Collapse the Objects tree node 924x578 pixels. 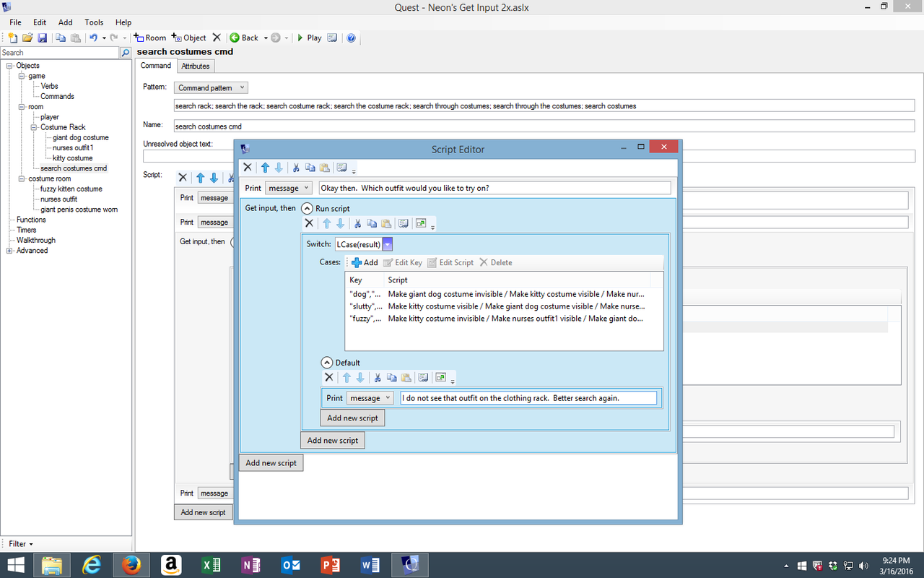pos(10,66)
